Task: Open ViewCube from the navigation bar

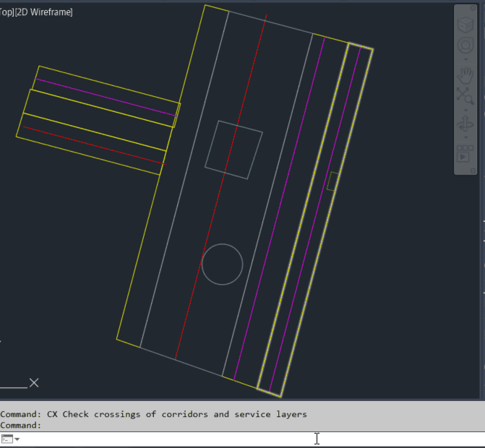Action: coord(465,26)
